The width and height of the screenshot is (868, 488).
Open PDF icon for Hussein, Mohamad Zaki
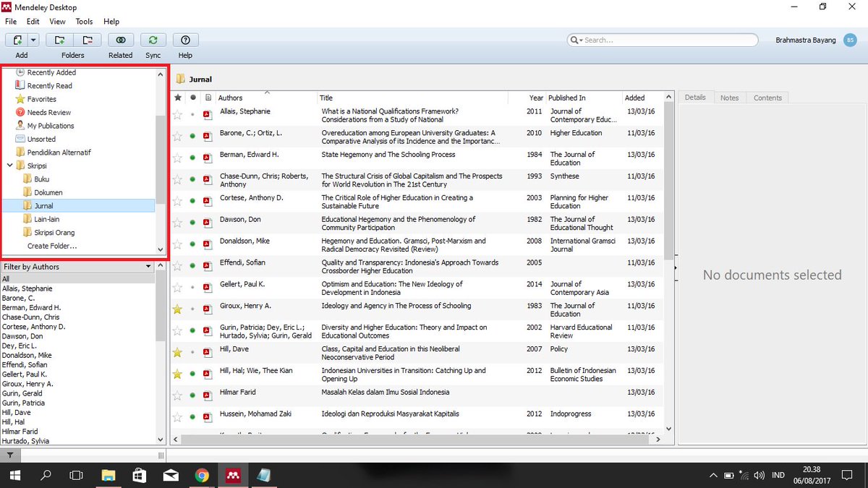(x=207, y=417)
